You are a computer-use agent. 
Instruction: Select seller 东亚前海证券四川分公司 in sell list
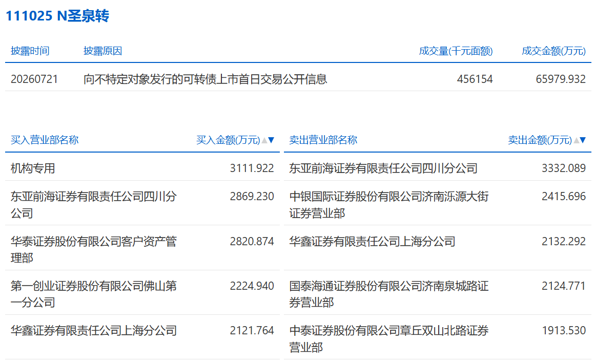(x=383, y=168)
